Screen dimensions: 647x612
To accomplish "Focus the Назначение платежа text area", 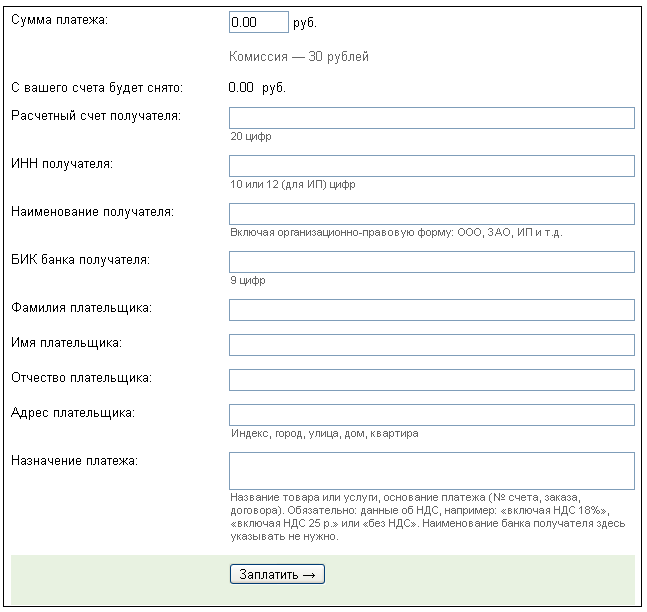I will (431, 470).
